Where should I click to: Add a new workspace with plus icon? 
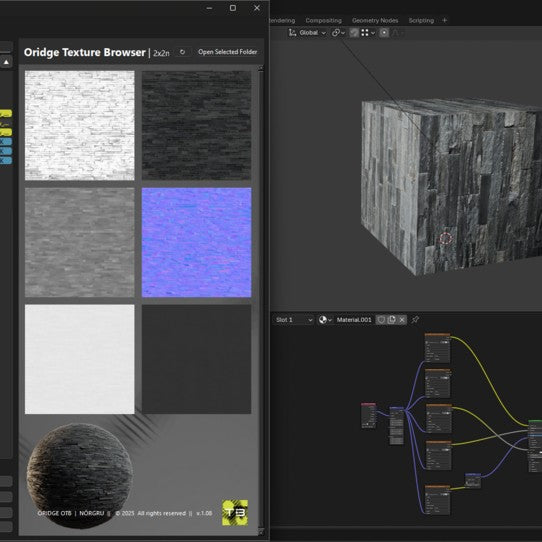[x=445, y=20]
